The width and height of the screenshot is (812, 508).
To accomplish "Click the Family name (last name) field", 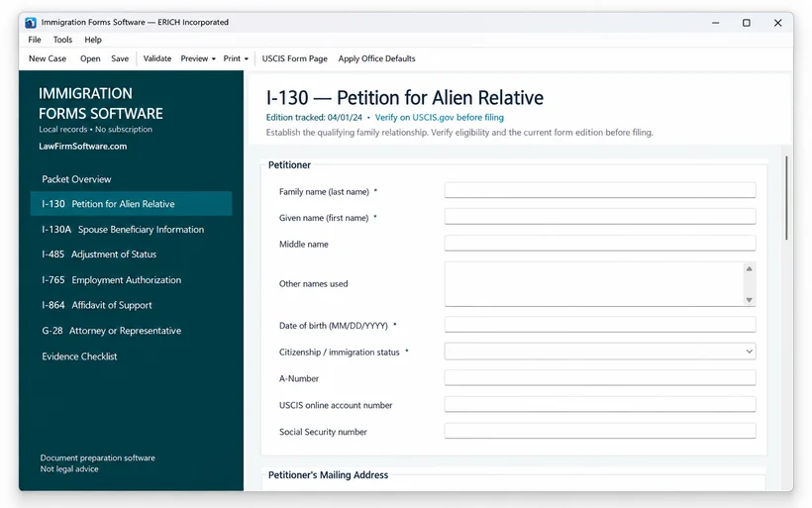I will (x=600, y=190).
